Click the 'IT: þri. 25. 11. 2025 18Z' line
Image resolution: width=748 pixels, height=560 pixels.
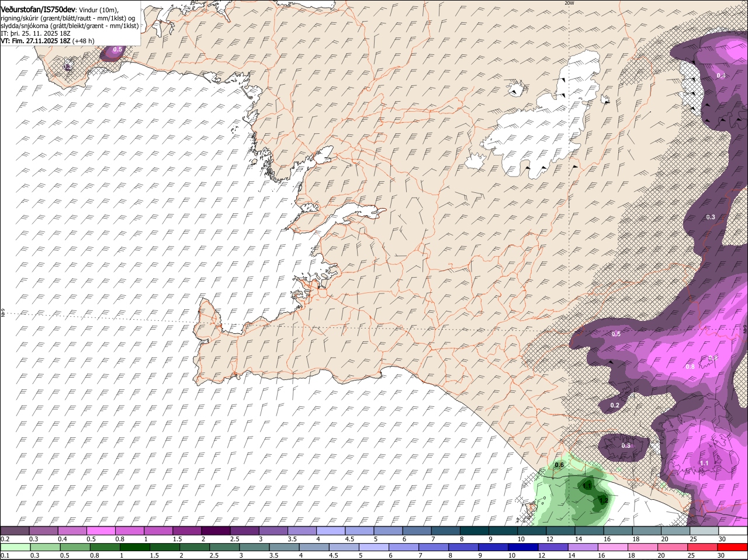(x=36, y=33)
